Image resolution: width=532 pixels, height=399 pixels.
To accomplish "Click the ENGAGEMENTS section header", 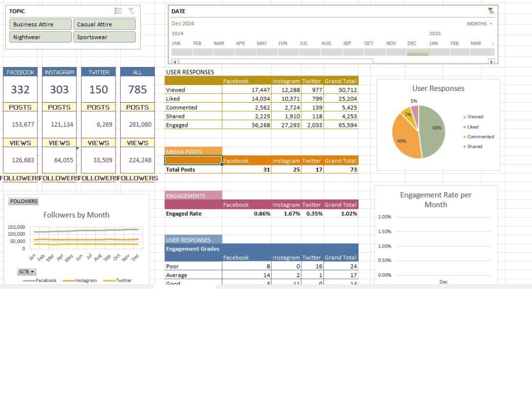I will (x=194, y=196).
